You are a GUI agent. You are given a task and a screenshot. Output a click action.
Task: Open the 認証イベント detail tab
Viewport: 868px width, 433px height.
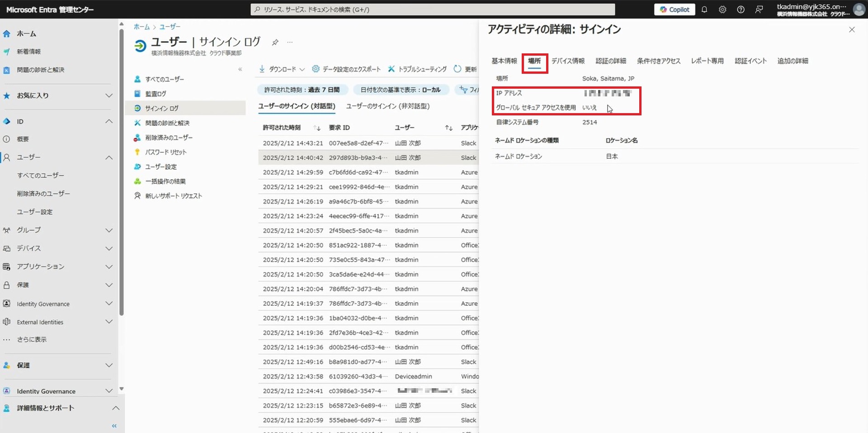750,61
